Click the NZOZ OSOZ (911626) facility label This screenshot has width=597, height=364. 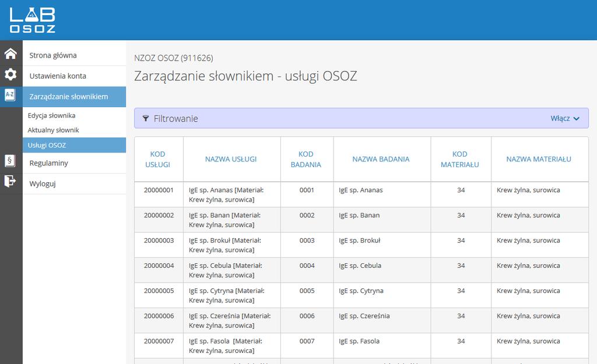click(174, 58)
